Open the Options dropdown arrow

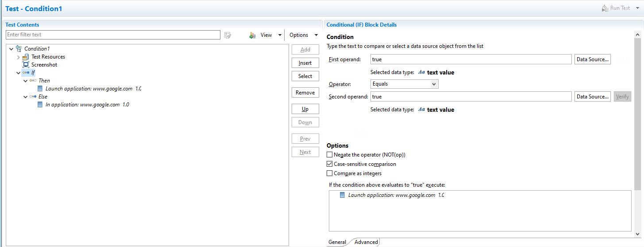pos(316,35)
